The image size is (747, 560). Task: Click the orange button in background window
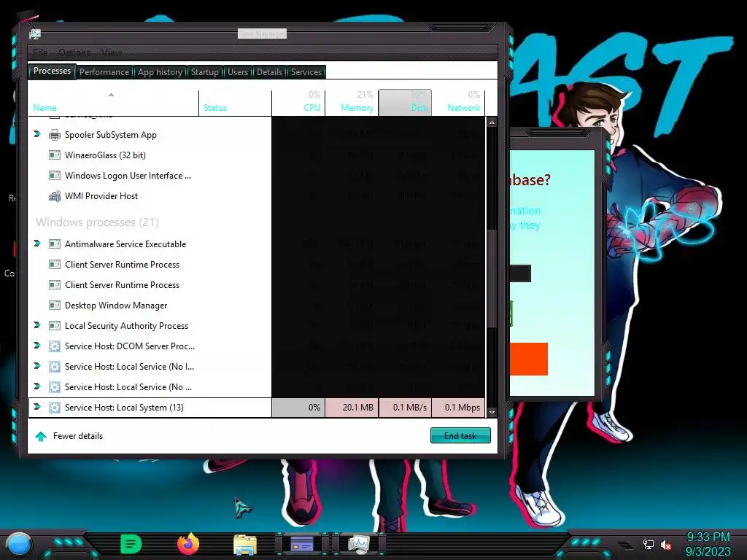tap(529, 359)
